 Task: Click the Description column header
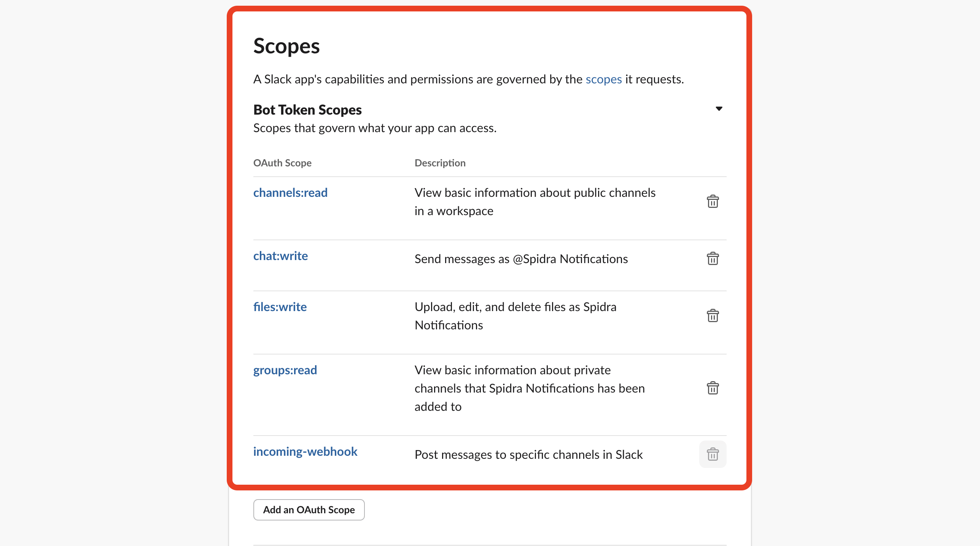tap(440, 163)
